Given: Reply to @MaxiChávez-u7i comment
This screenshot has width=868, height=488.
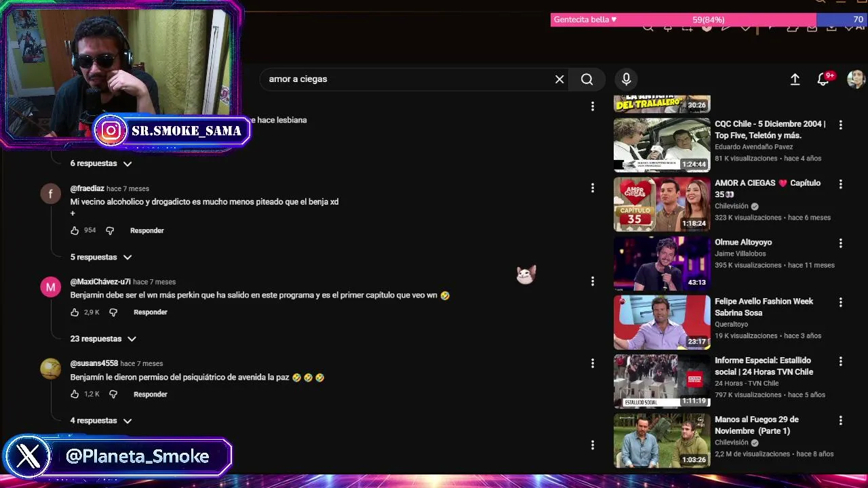Looking at the screenshot, I should click(151, 312).
